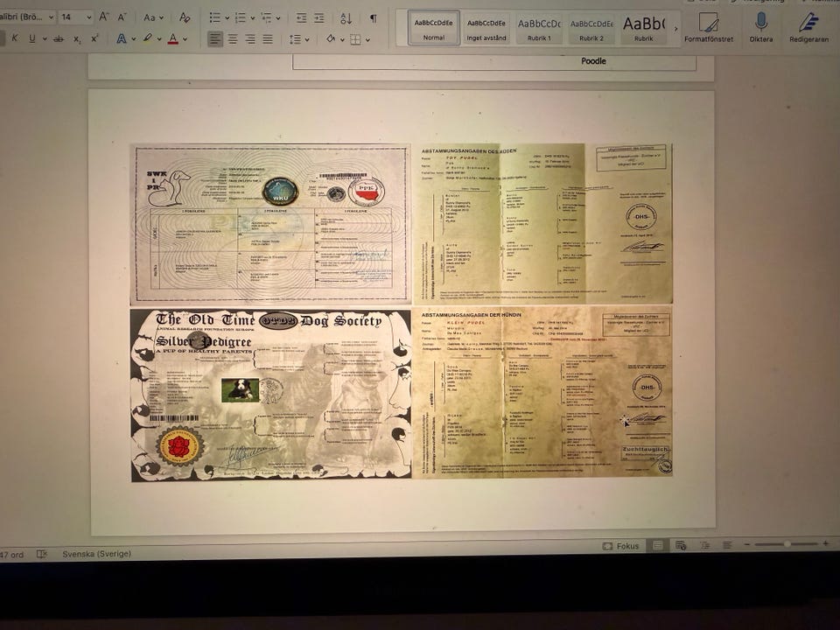The image size is (840, 630).
Task: Toggle strikethrough text formatting
Action: (x=58, y=38)
